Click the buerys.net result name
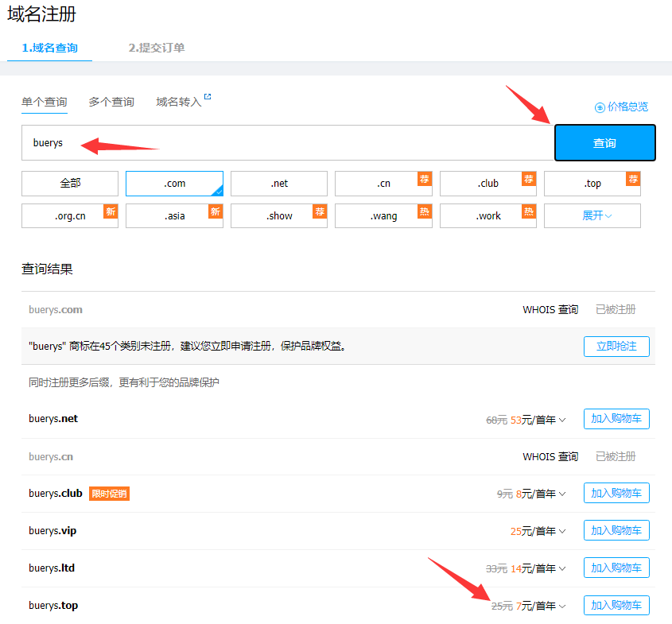This screenshot has width=672, height=624. [x=53, y=419]
